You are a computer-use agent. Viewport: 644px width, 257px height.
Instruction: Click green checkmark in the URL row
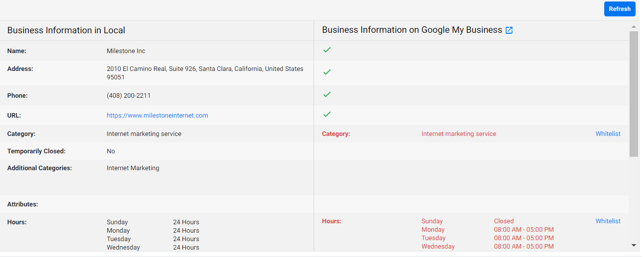point(327,115)
